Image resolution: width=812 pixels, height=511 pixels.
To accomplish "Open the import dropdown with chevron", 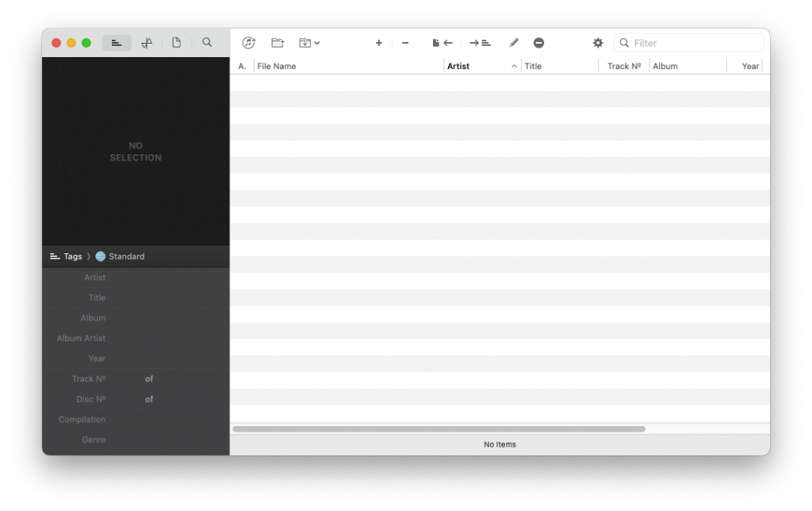I will pyautogui.click(x=309, y=43).
